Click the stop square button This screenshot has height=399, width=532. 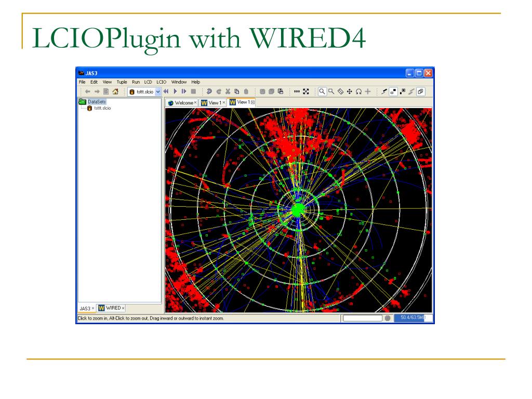coord(193,91)
